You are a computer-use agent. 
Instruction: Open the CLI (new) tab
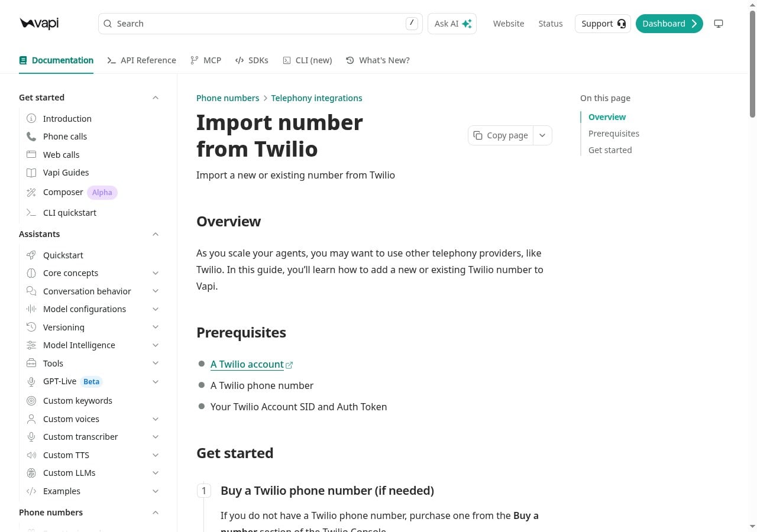tap(308, 60)
